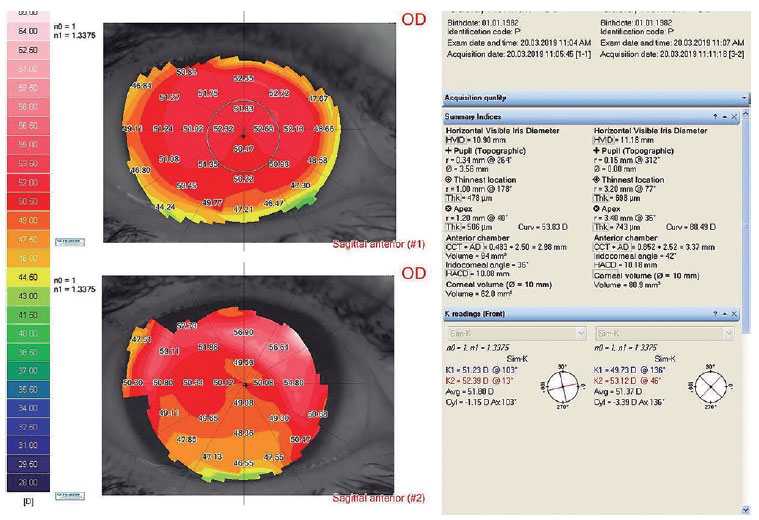Select the Sagittal anterior (#1) map label
The height and width of the screenshot is (520, 759).
point(372,244)
